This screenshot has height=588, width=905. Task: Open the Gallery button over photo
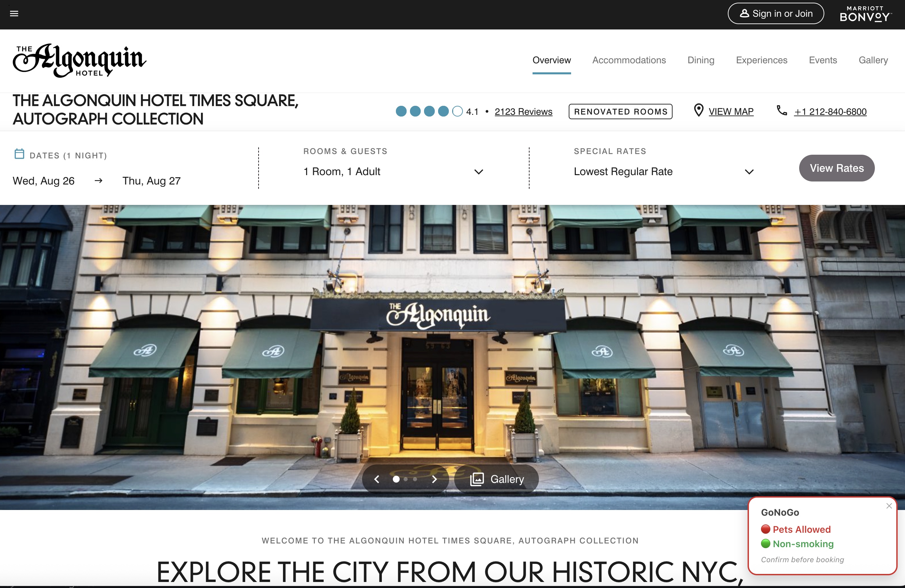(x=496, y=479)
